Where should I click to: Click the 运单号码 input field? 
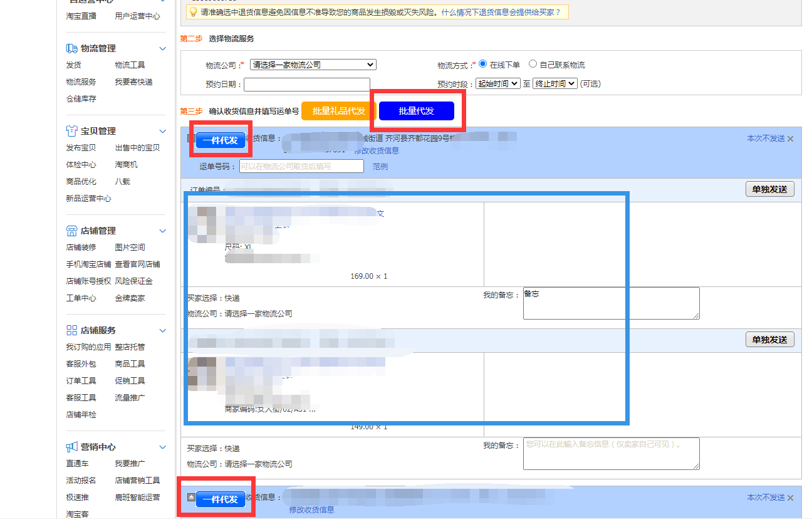[x=301, y=167]
